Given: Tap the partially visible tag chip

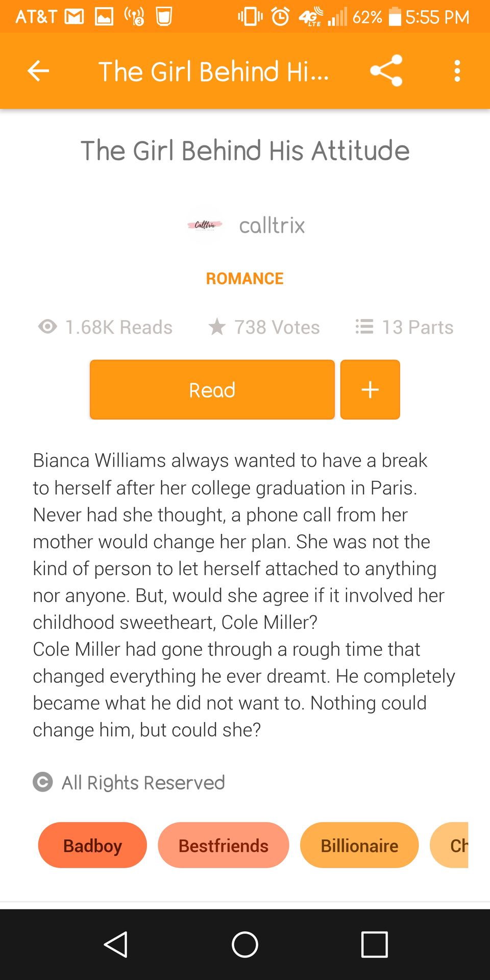Looking at the screenshot, I should click(x=450, y=845).
